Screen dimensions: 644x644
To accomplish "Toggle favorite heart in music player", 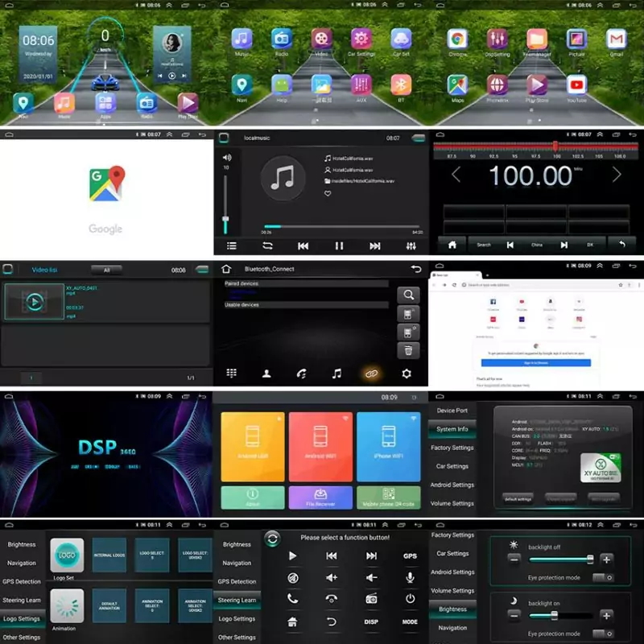I will pyautogui.click(x=328, y=193).
